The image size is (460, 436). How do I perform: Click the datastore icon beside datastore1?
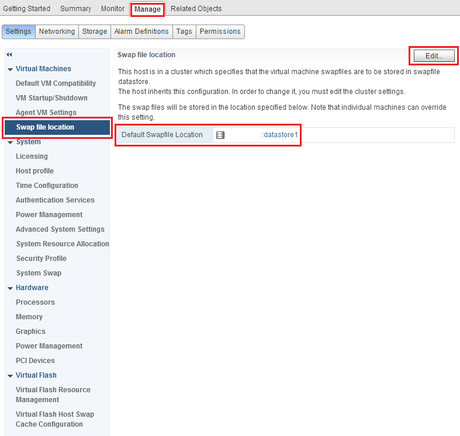[220, 135]
